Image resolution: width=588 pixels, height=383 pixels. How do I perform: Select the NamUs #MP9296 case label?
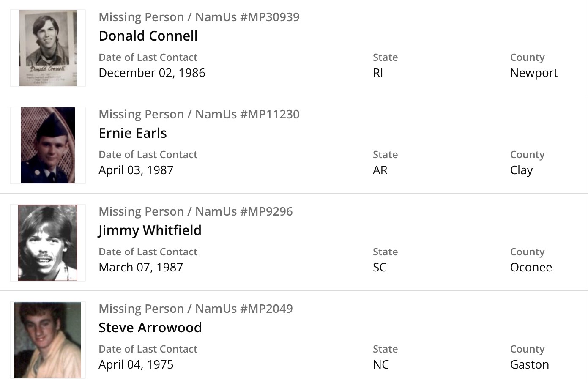pyautogui.click(x=195, y=211)
